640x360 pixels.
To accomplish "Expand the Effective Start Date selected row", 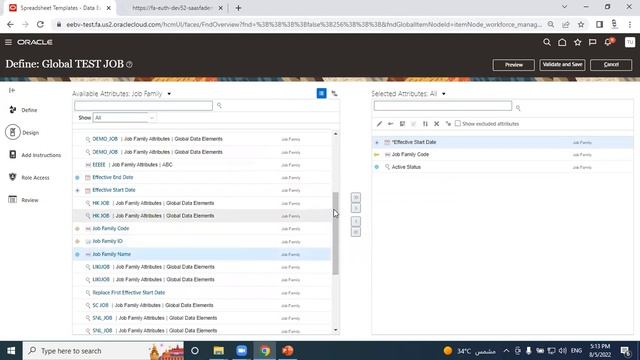I will tap(377, 142).
